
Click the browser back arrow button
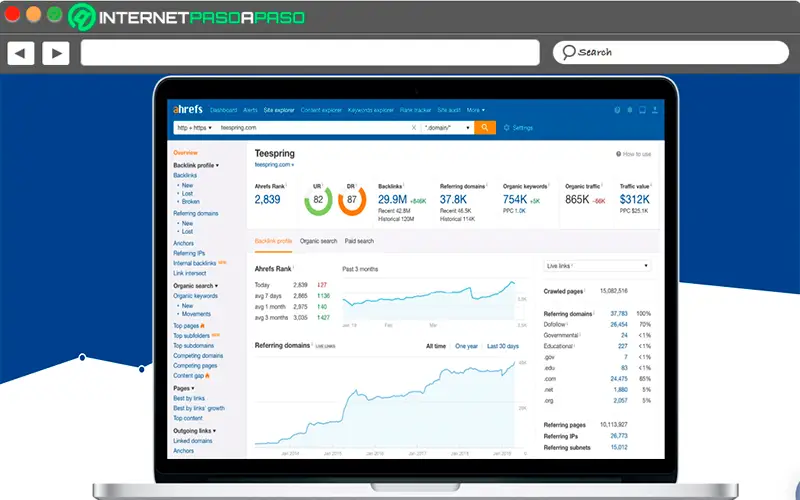tap(21, 53)
